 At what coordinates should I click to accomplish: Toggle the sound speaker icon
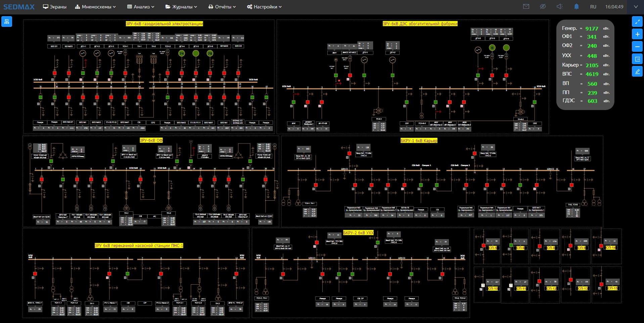pos(559,7)
